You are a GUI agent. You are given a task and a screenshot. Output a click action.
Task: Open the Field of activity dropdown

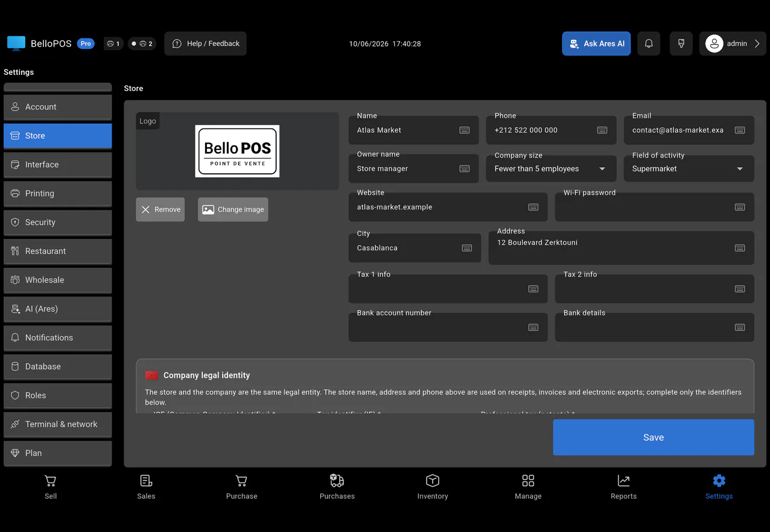[x=689, y=168]
